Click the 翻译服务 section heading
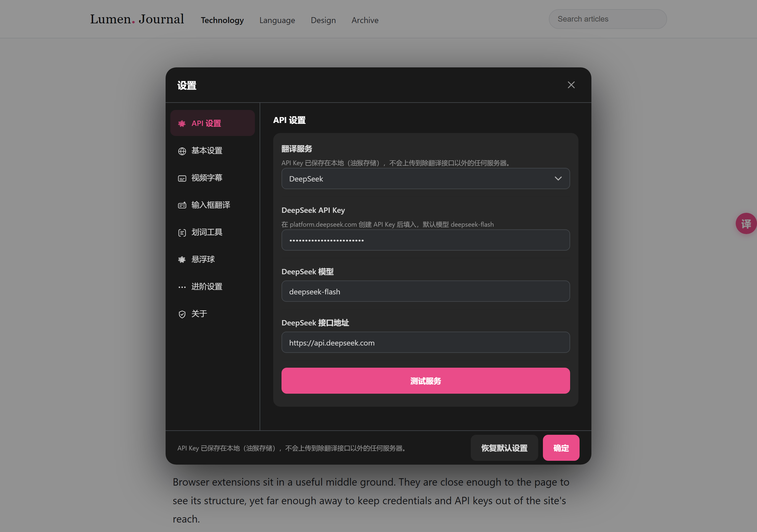Image resolution: width=757 pixels, height=532 pixels. pyautogui.click(x=296, y=149)
